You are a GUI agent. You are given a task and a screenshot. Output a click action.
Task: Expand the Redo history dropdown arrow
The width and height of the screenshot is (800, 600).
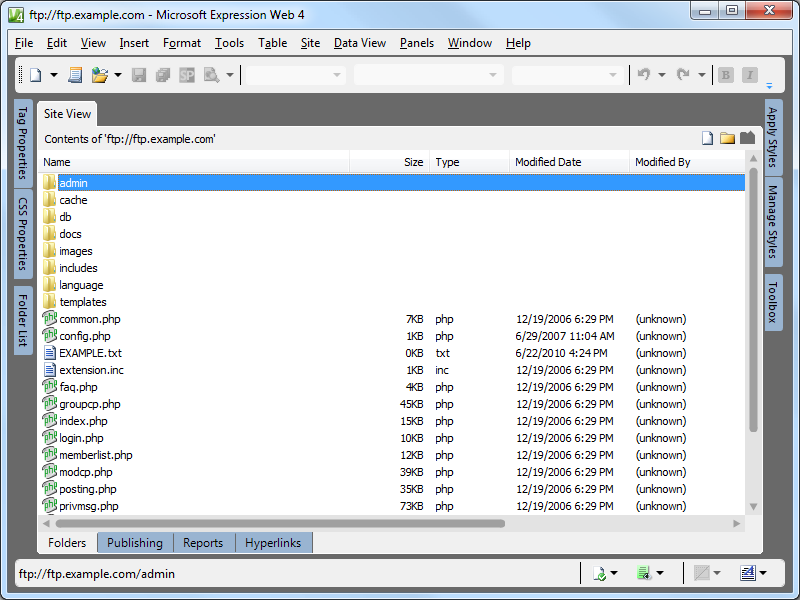[x=702, y=75]
